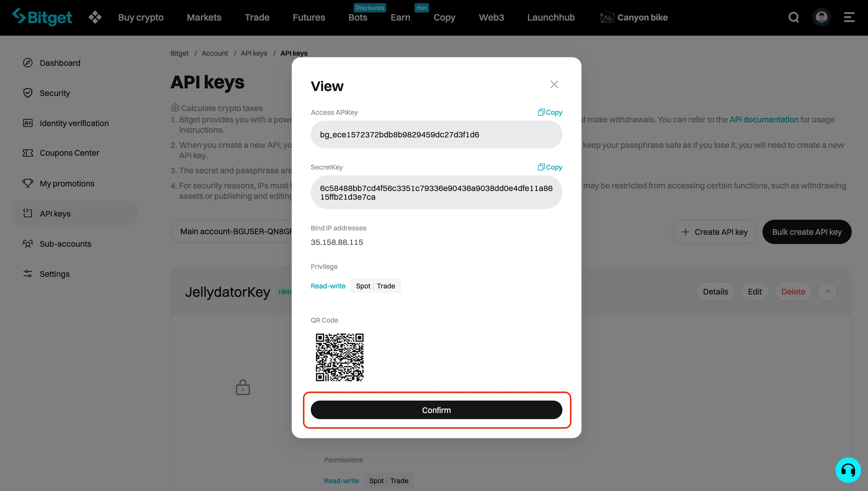The width and height of the screenshot is (868, 491).
Task: Click the Coupons Center label in sidebar
Action: pos(70,153)
